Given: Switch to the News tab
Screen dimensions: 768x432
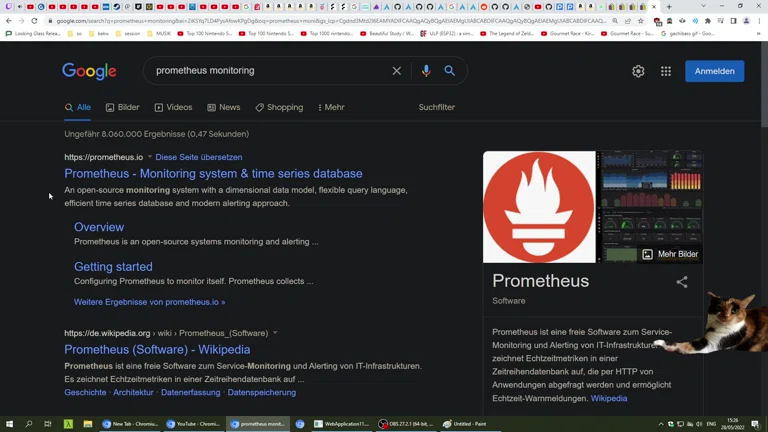Looking at the screenshot, I should pyautogui.click(x=223, y=107).
